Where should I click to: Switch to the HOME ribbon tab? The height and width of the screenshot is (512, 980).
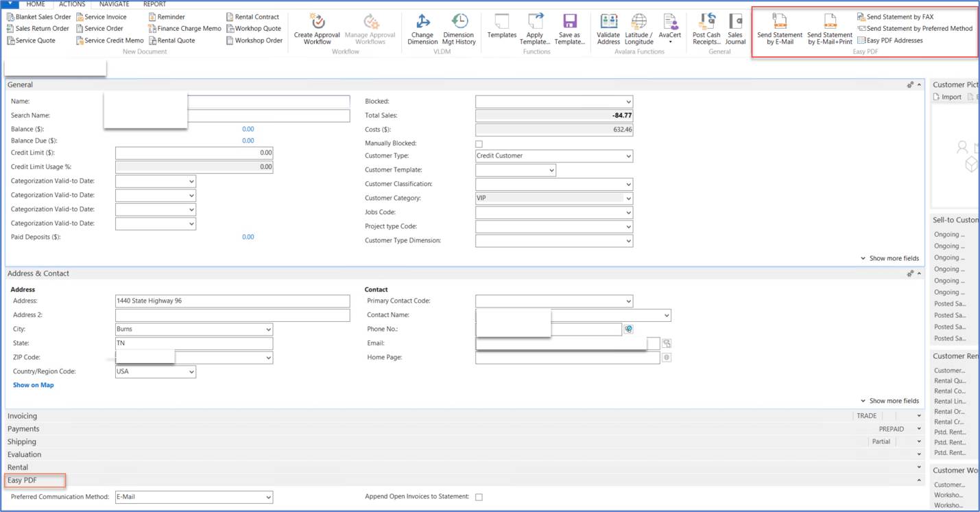tap(36, 4)
